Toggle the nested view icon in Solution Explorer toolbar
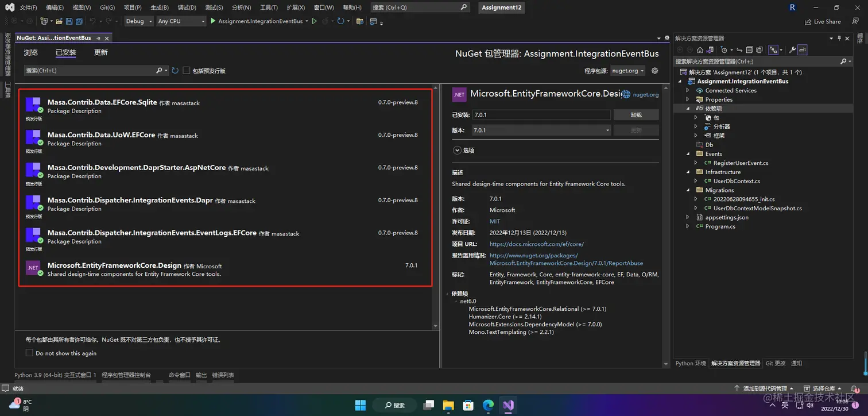868x416 pixels. point(773,50)
